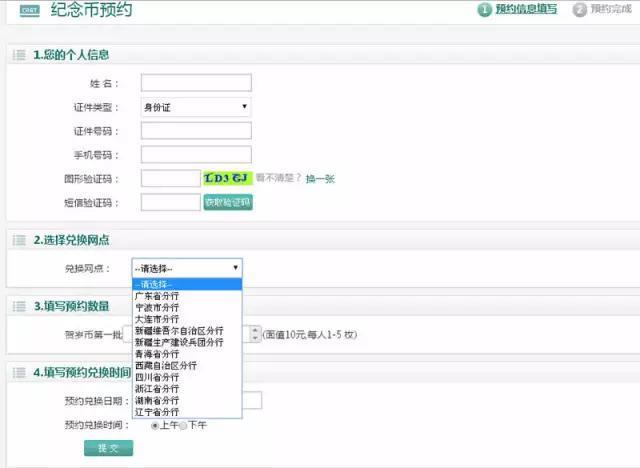Click the list icon beside 4.填写预约兑换时间
This screenshot has height=468, width=640.
tap(19, 372)
